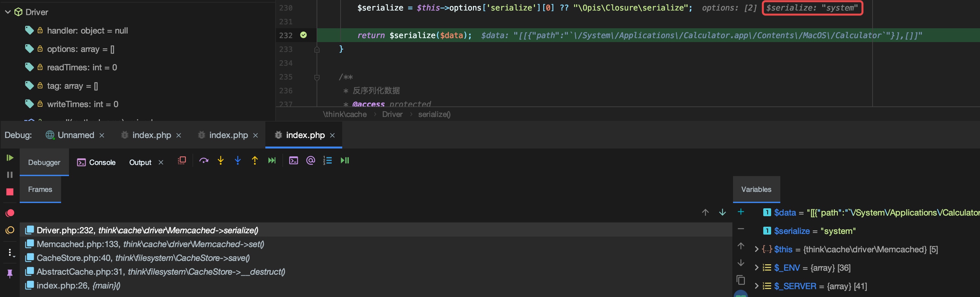This screenshot has height=297, width=980.
Task: Click serialize() breadcrumb item
Action: click(x=434, y=114)
